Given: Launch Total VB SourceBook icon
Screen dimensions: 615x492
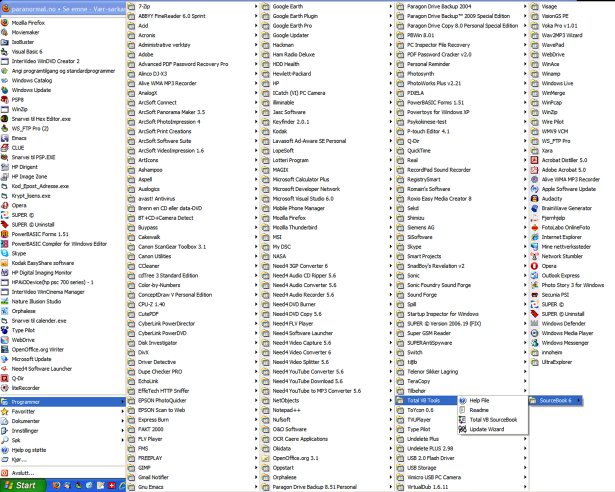Looking at the screenshot, I should coord(462,420).
